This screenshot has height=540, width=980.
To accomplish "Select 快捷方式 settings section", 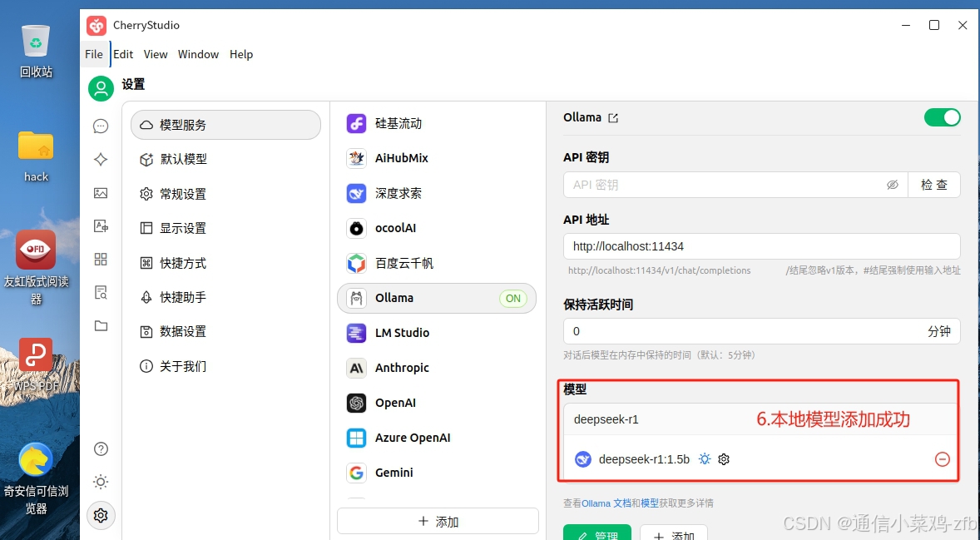I will pos(225,263).
